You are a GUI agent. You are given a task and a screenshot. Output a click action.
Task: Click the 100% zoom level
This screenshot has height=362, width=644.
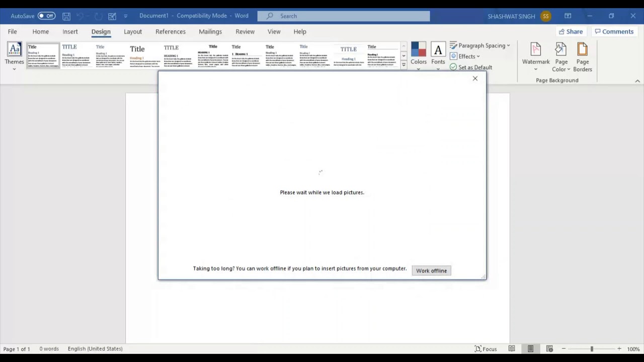633,349
